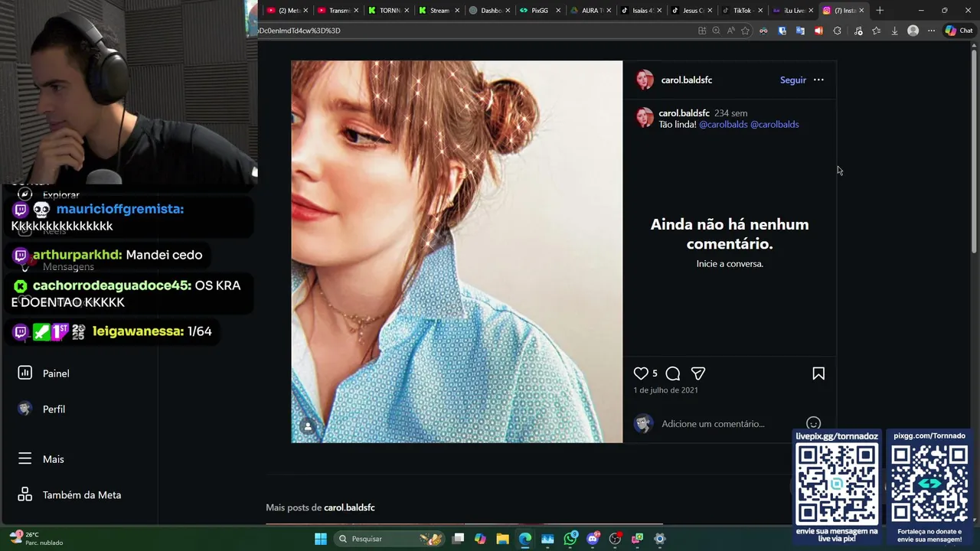This screenshot has height=551, width=980.
Task: Open Windows Start menu
Action: pos(321,539)
